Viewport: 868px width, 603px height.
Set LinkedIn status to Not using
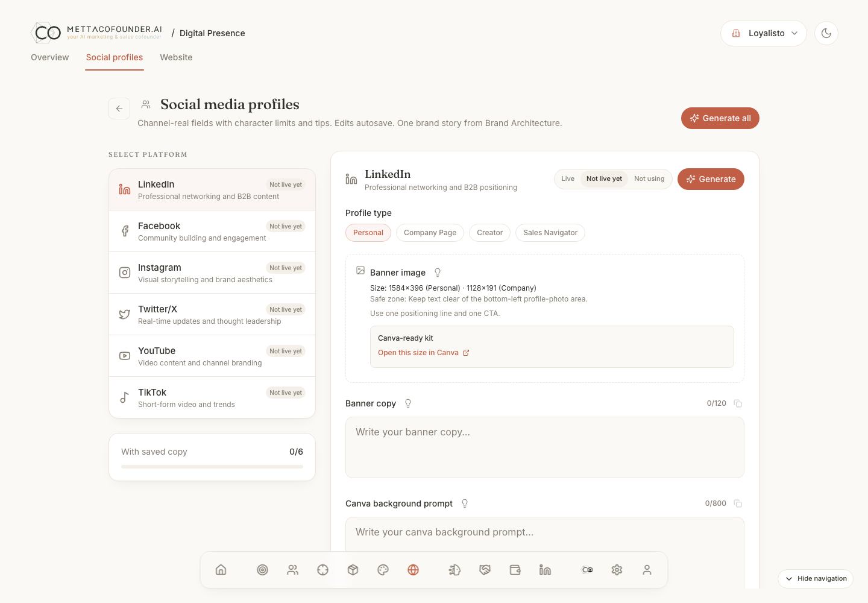click(649, 179)
